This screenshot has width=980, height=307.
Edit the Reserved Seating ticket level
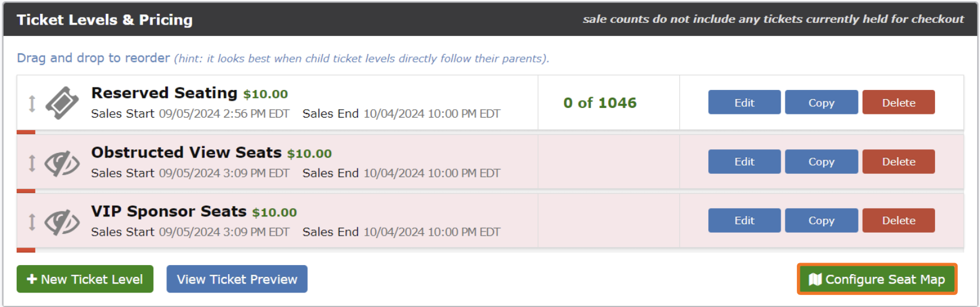[744, 103]
